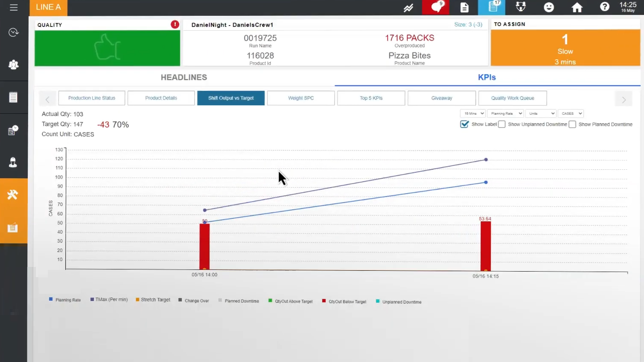Open the 15 Mins interval dropdown

[472, 113]
